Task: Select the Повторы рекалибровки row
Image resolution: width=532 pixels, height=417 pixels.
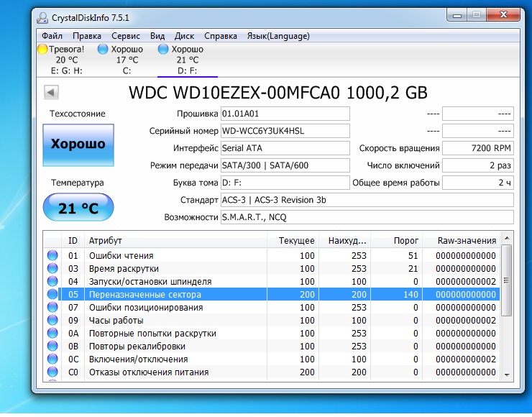Action: coord(272,346)
